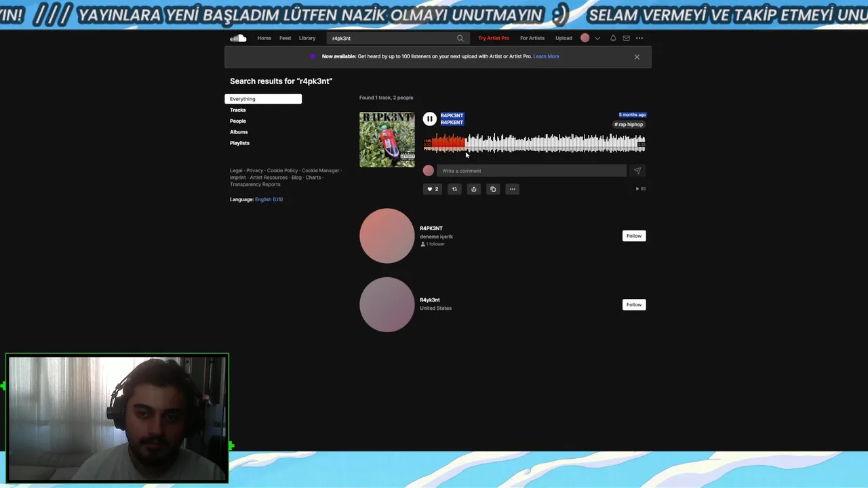Click the SoundCloud cloud logo
The width and height of the screenshot is (868, 488).
point(238,38)
